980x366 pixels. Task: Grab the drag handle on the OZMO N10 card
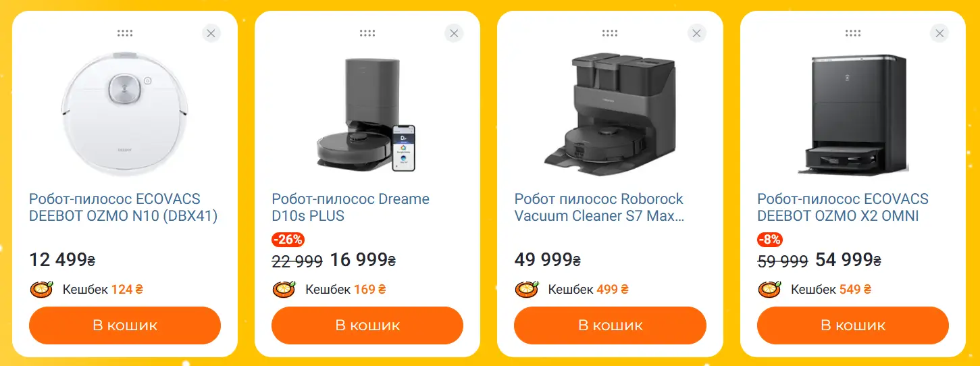[125, 32]
